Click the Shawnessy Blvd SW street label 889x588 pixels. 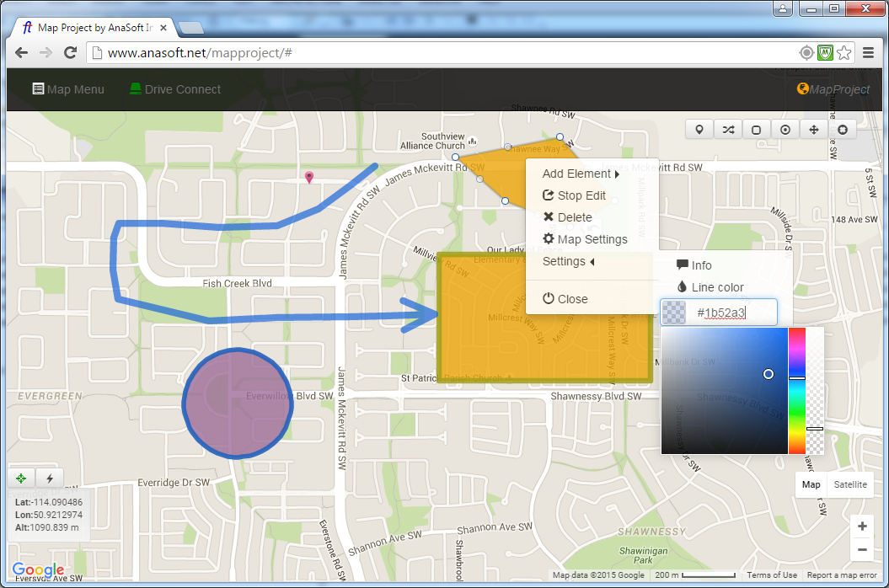(596, 396)
